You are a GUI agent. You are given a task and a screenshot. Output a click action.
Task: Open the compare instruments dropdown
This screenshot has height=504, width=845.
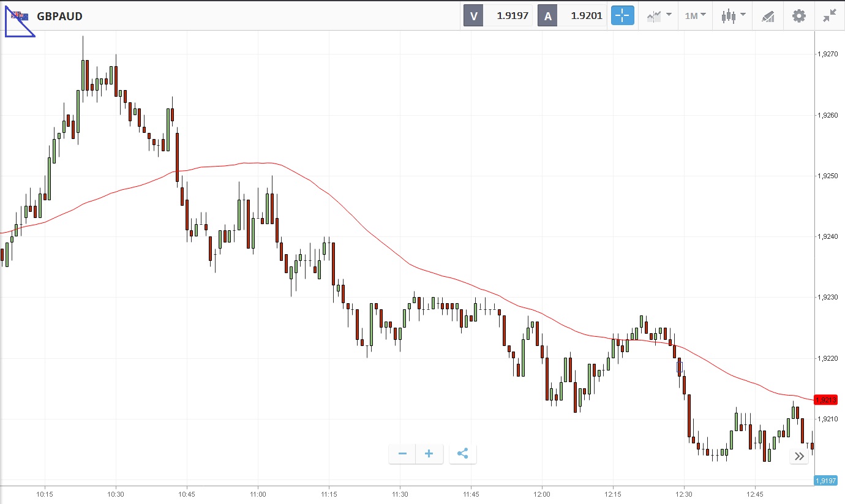[x=659, y=16]
